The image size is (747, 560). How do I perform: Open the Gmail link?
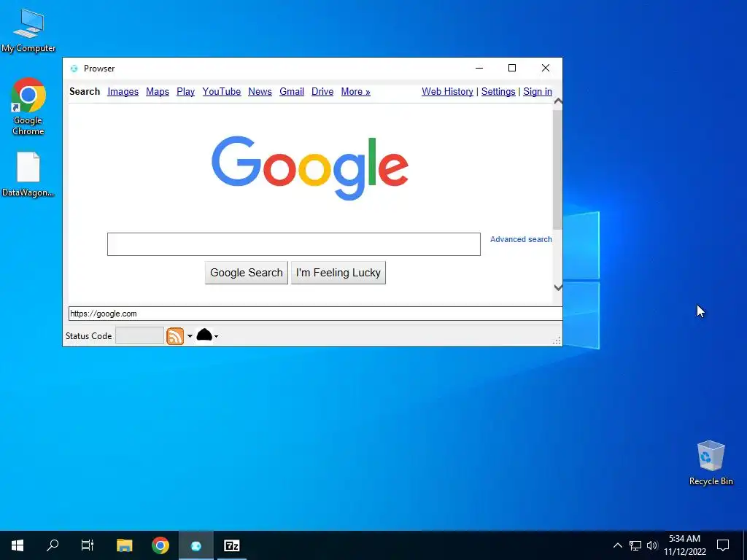(x=292, y=91)
